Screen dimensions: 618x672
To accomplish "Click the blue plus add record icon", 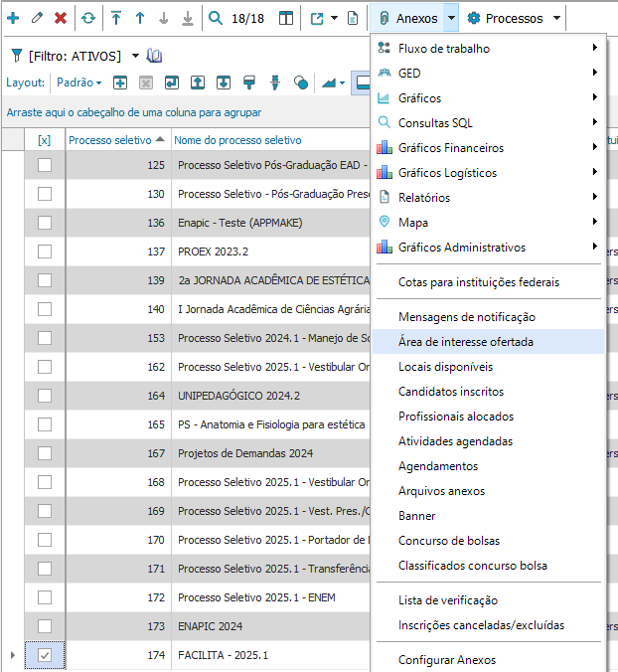I will 13,18.
